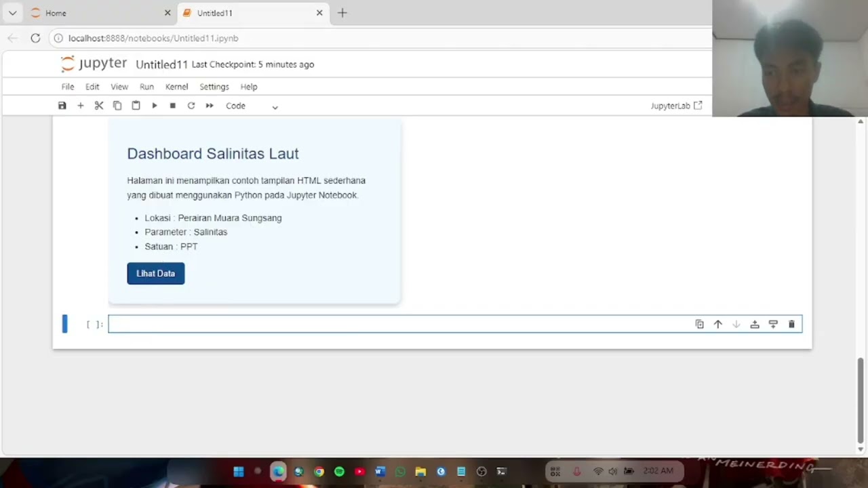This screenshot has height=488, width=868.
Task: Open the browser tab search dropdown
Action: pyautogui.click(x=12, y=13)
